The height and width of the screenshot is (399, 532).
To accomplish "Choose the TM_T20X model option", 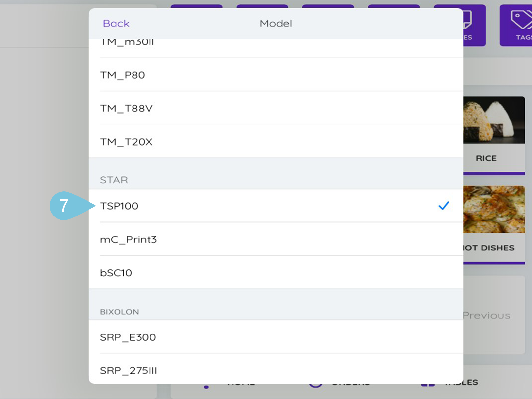I will pos(126,142).
